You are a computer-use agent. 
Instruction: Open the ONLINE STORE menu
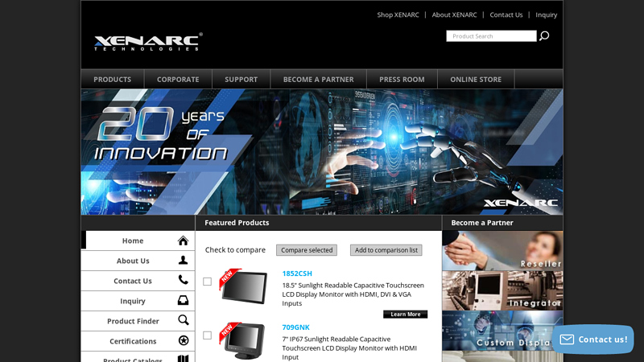tap(476, 79)
